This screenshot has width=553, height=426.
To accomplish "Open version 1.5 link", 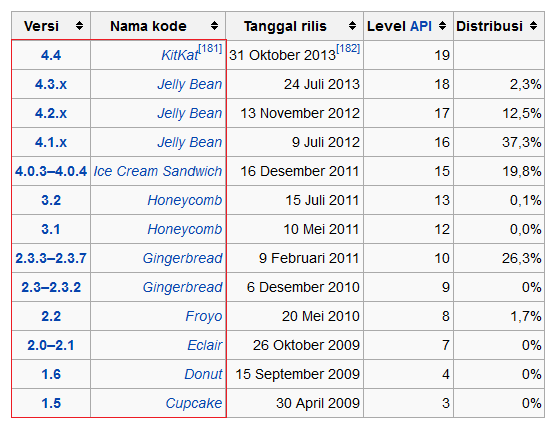I will point(51,403).
